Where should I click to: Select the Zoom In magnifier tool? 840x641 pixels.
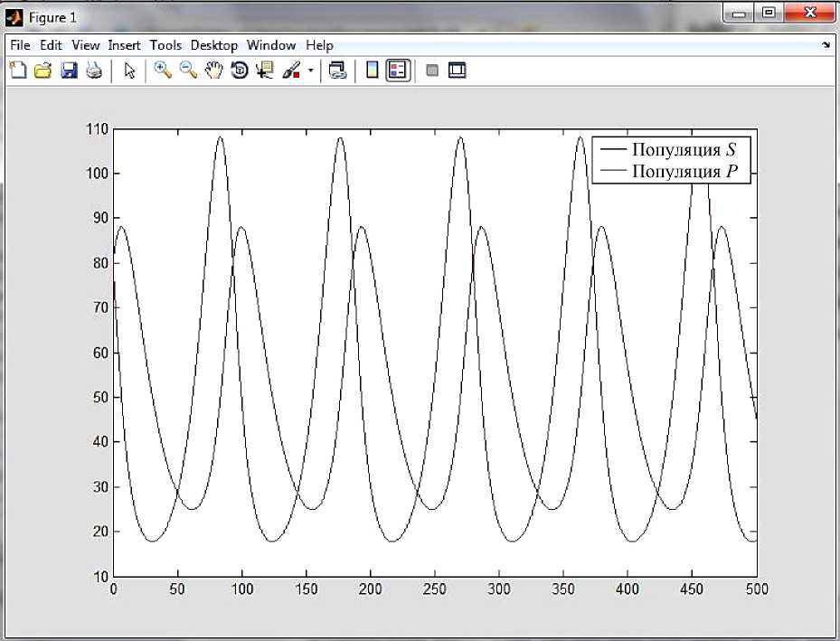click(163, 71)
